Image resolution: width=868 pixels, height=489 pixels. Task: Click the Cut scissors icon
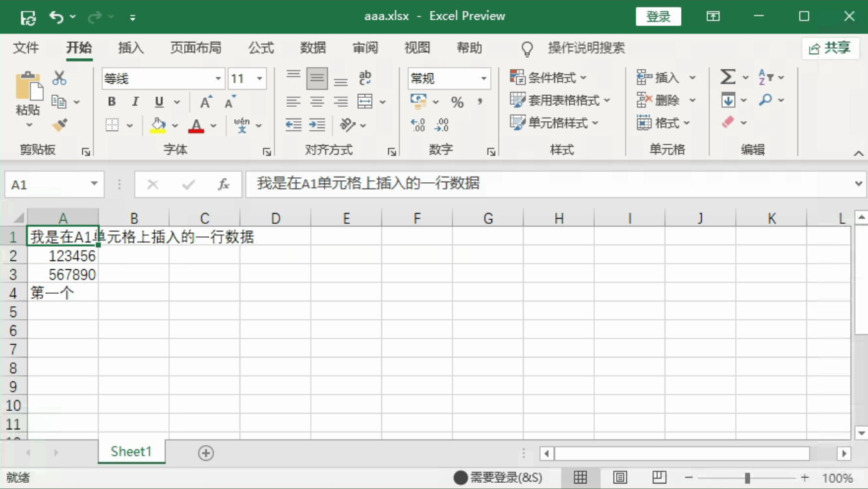tap(60, 78)
